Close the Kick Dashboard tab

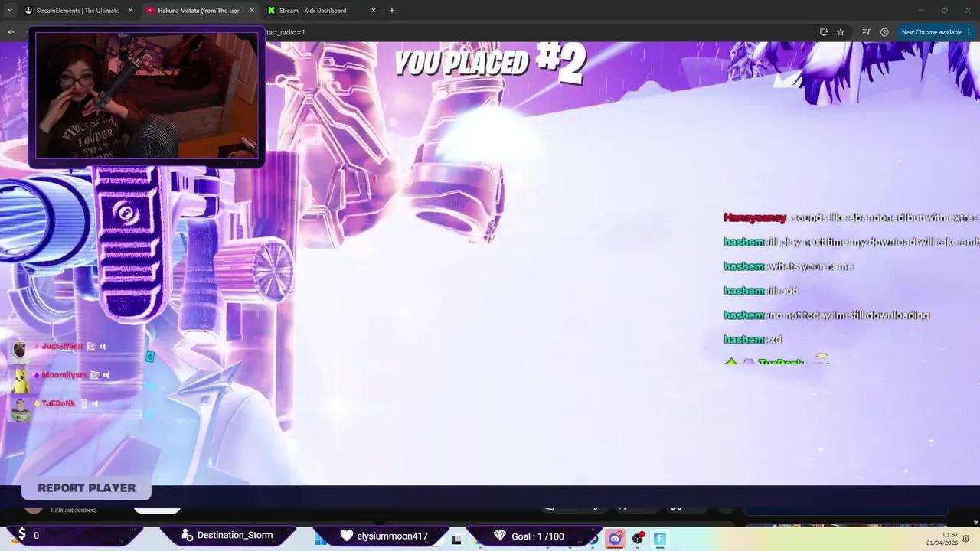[374, 11]
